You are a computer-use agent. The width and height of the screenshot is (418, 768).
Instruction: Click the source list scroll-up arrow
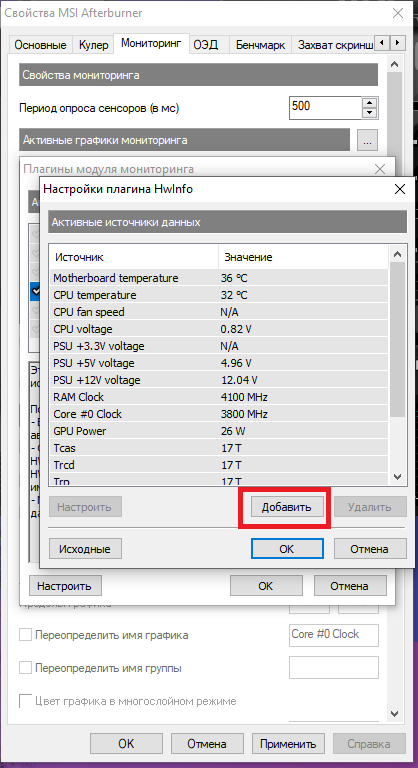[397, 254]
